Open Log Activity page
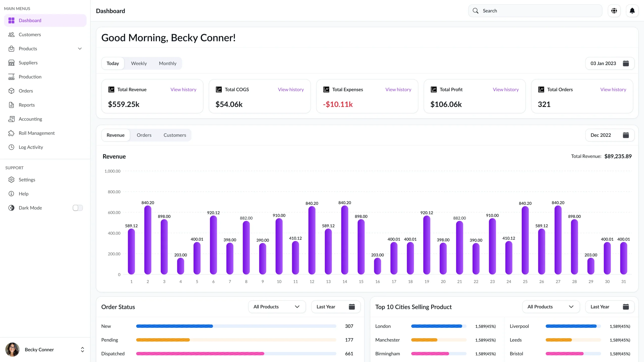This screenshot has width=644, height=362. (31, 147)
